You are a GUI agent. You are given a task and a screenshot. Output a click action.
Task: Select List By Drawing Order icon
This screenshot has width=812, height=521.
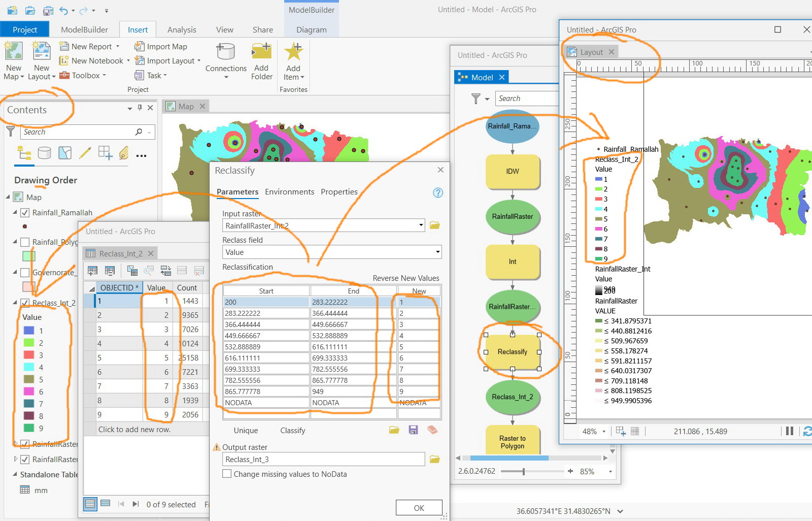pyautogui.click(x=24, y=153)
